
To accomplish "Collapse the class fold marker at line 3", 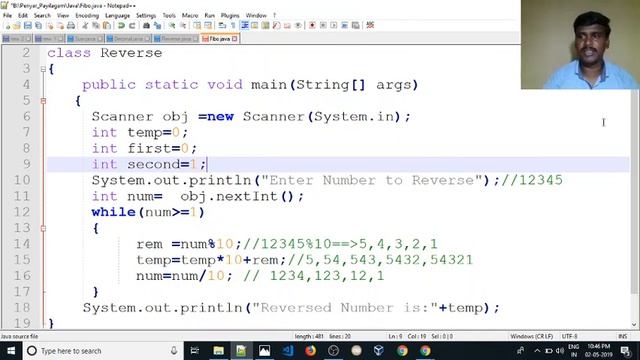I will [x=43, y=69].
